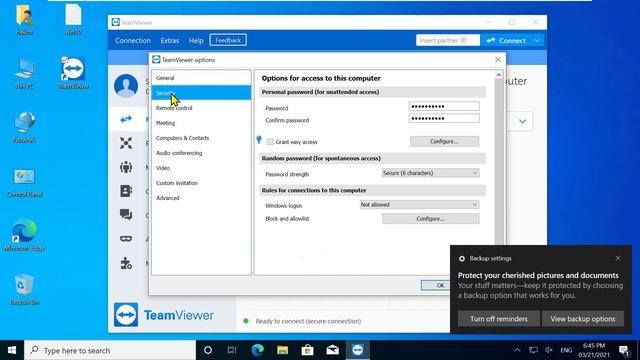
Task: Open Password strength dropdown
Action: (x=430, y=173)
